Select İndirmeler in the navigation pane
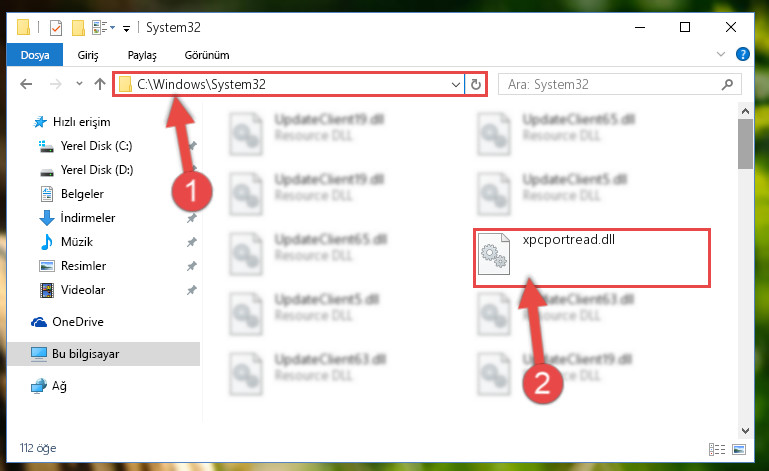 (x=87, y=217)
